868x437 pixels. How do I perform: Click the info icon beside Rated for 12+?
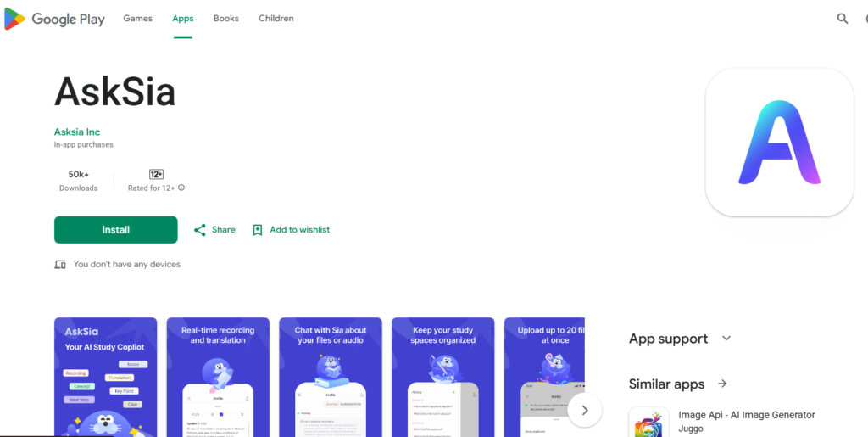tap(181, 188)
